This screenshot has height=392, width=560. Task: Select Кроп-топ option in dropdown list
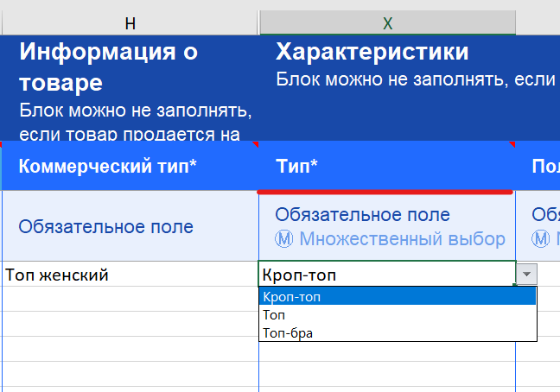398,296
